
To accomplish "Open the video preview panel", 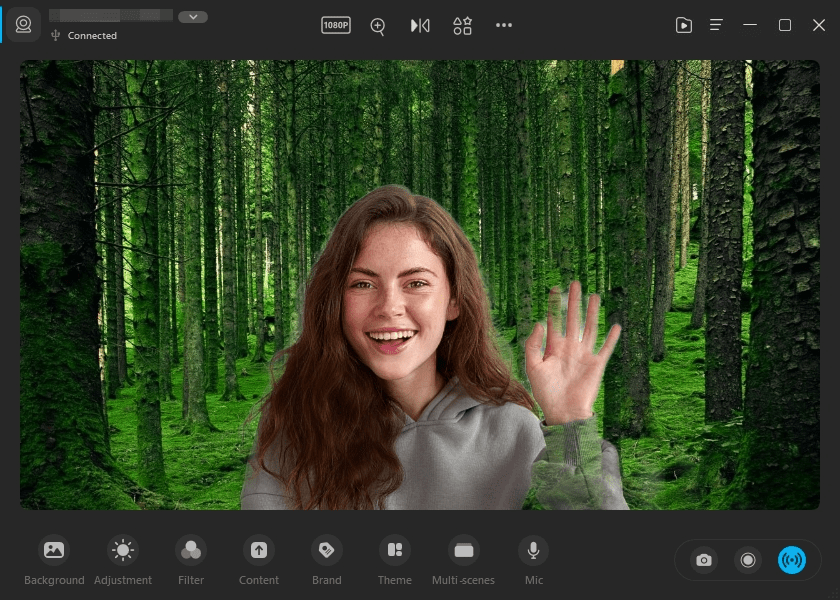I will [684, 24].
